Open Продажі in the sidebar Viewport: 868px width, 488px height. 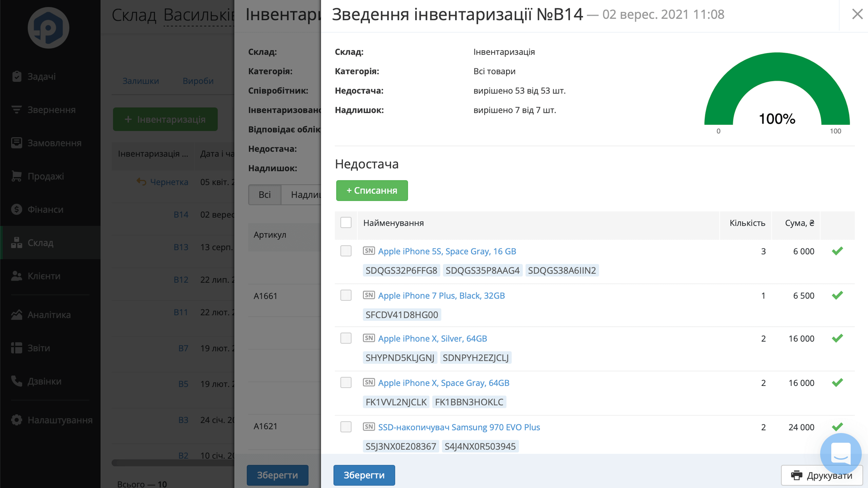[50, 176]
